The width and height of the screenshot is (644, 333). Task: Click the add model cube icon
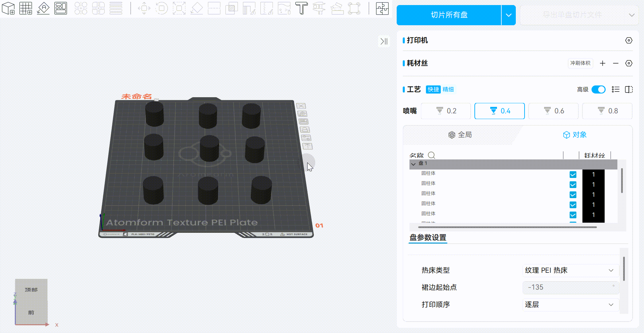click(8, 8)
